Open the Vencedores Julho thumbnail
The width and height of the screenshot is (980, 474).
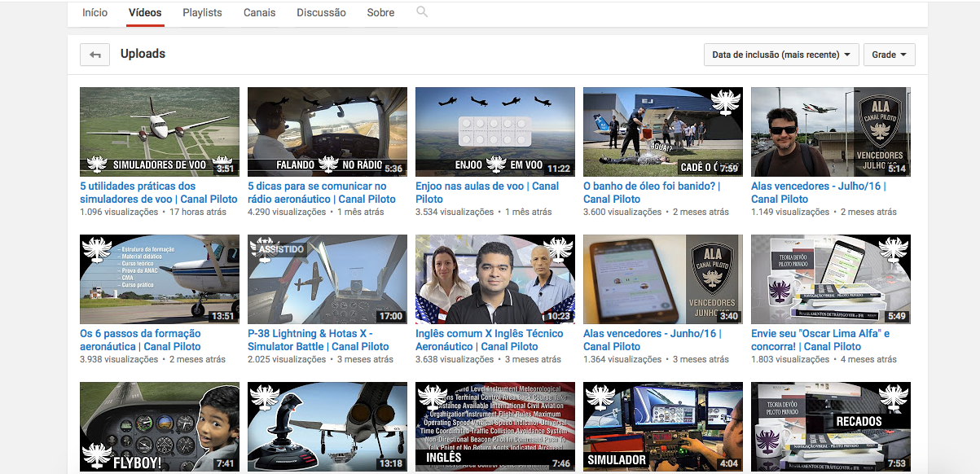(x=831, y=132)
